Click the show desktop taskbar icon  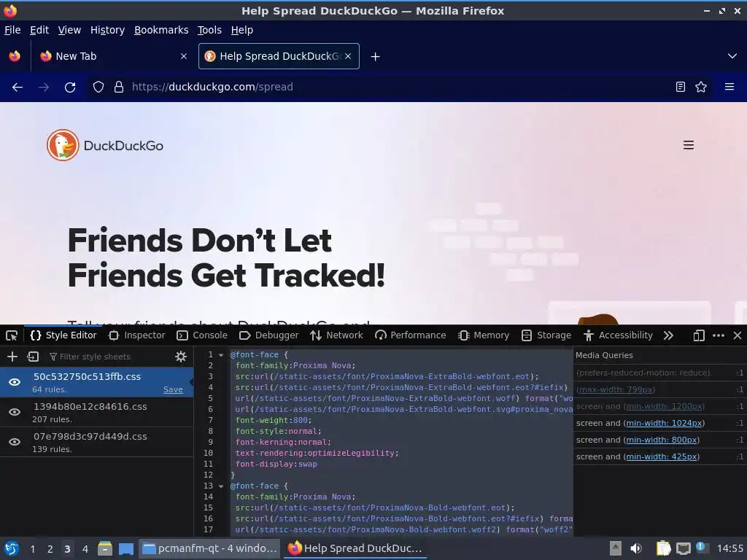[126, 548]
